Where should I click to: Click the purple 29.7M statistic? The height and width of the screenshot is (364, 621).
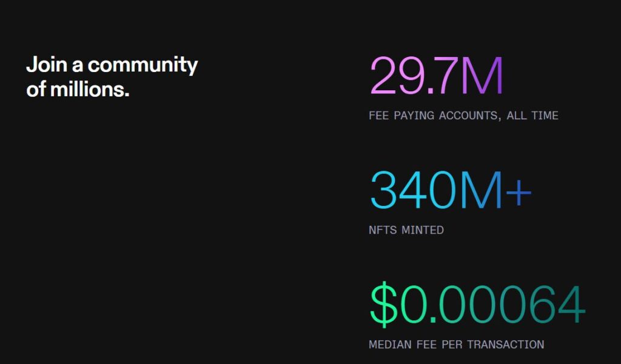coord(436,76)
